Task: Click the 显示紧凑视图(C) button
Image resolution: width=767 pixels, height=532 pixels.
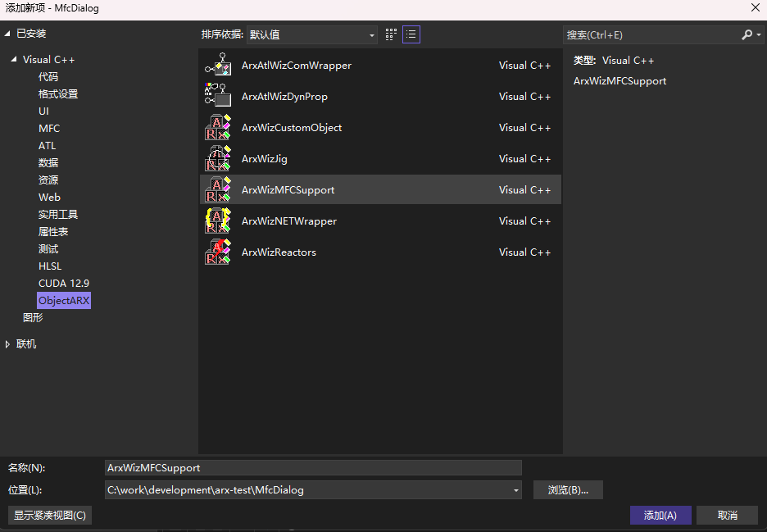Action: pos(50,516)
